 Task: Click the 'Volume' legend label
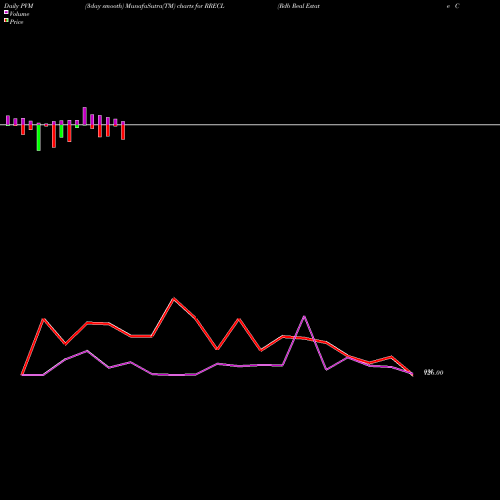tap(19, 14)
